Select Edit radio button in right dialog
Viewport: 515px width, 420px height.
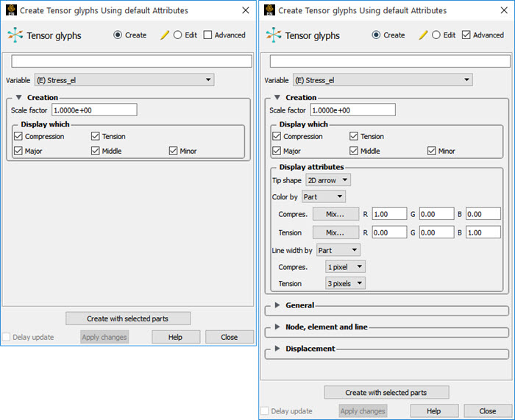pyautogui.click(x=436, y=35)
